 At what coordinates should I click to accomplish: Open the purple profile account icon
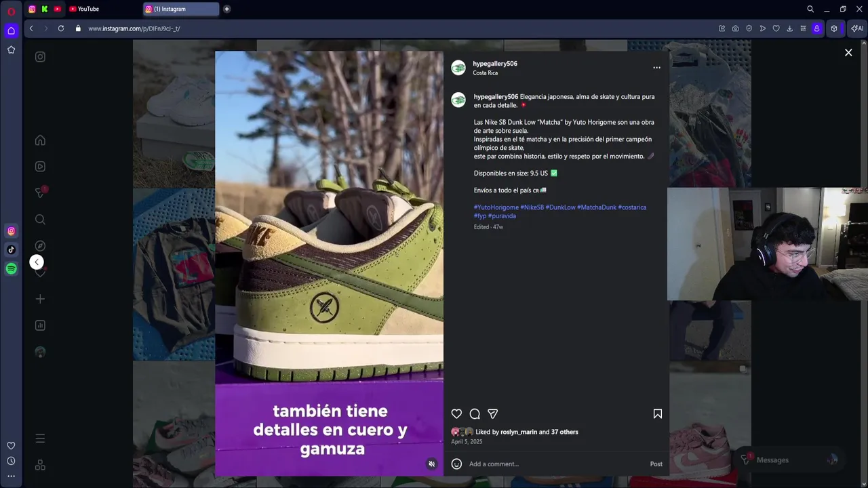(817, 28)
